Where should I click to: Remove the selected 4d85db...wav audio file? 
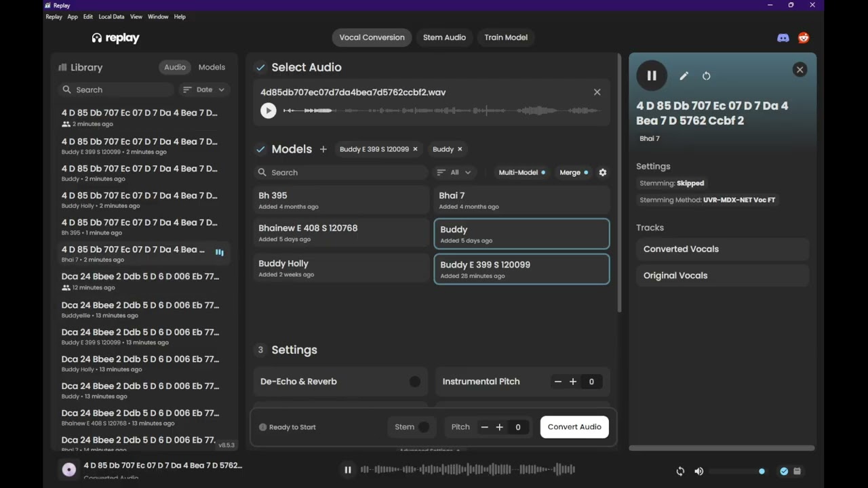pyautogui.click(x=597, y=92)
